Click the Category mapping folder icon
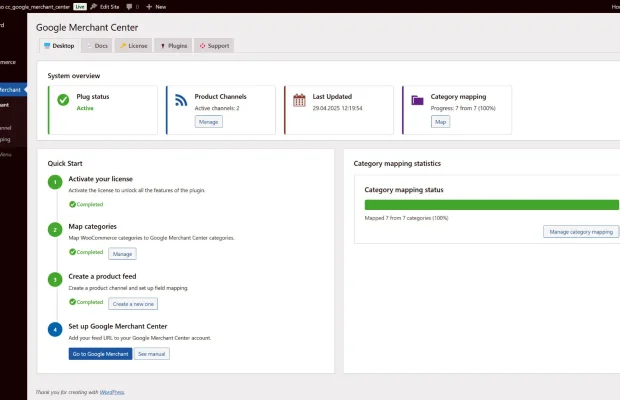Viewport: 620px width, 400px height. (x=417, y=100)
